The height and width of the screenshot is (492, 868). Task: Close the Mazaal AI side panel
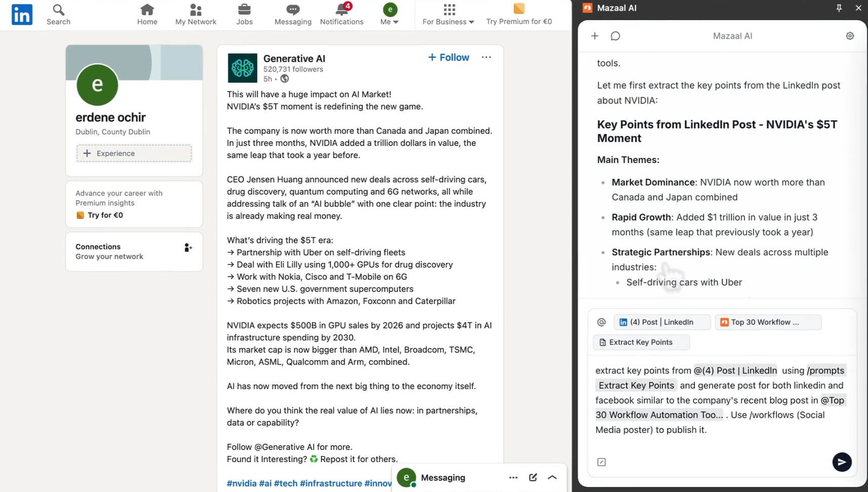[858, 8]
